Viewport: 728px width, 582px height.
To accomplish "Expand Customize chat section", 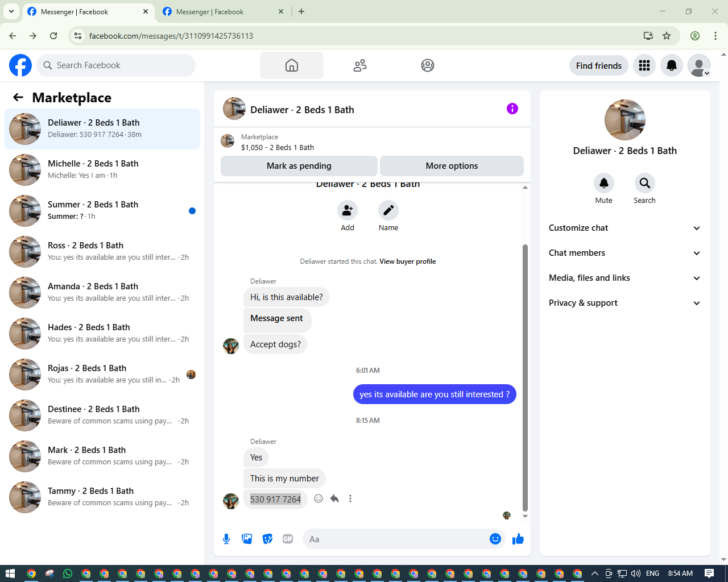I will tap(625, 228).
